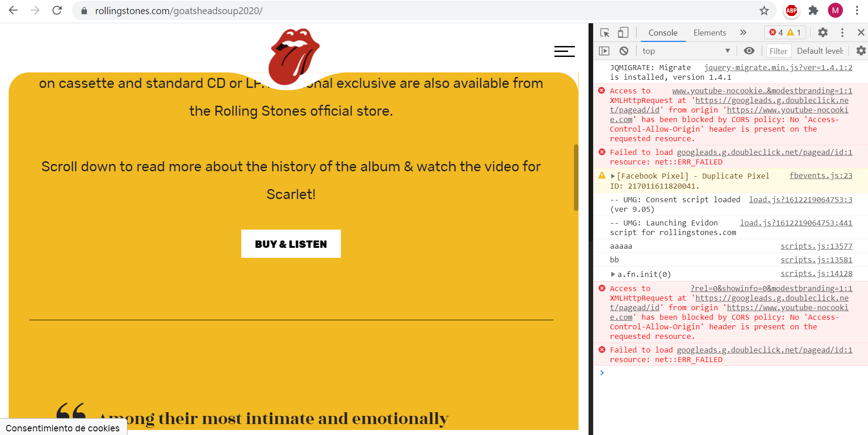Open the M profile avatar
Image resolution: width=868 pixels, height=435 pixels.
click(835, 10)
